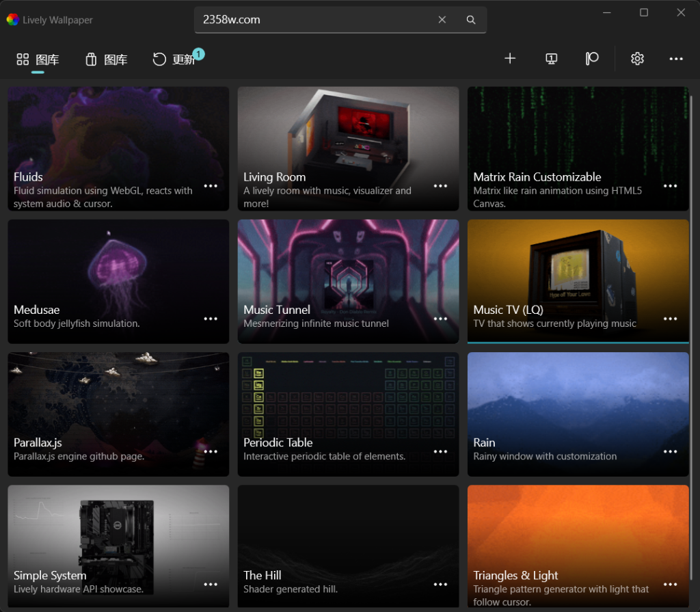Open more options for Fluids wallpaper
The image size is (700, 612).
click(211, 186)
